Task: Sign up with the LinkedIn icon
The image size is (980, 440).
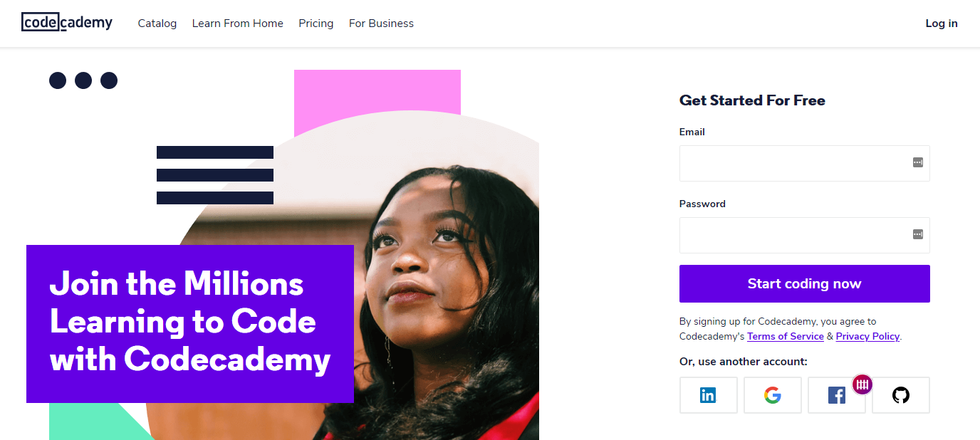Action: tap(708, 395)
